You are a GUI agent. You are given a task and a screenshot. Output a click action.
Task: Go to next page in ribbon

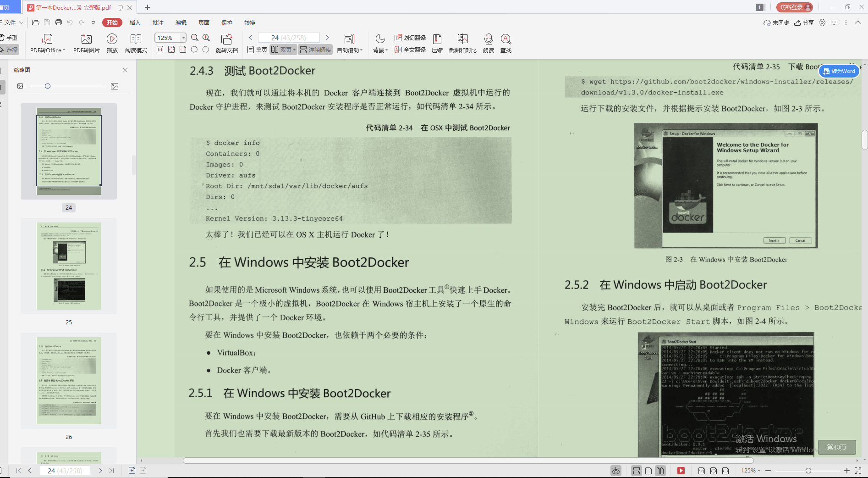tap(327, 38)
